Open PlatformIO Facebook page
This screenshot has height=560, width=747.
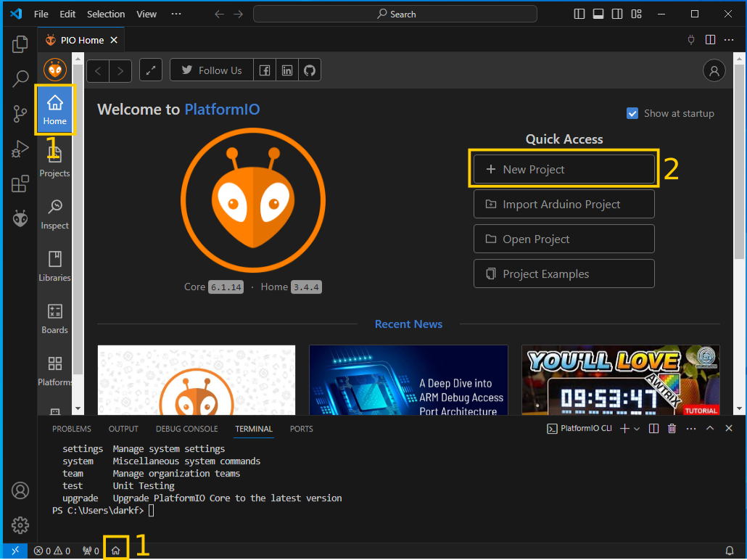click(x=265, y=70)
